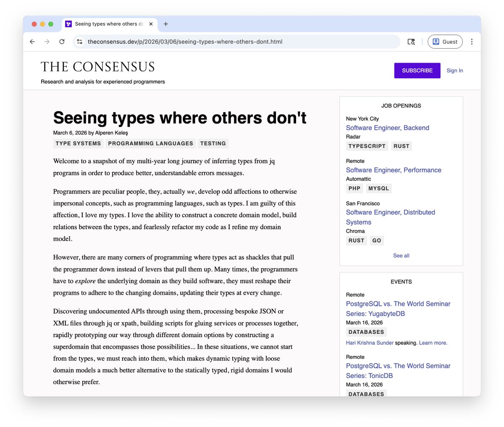Click the byline 'March 6, 2026 by Alperen Keleş'
504x427 pixels.
[x=91, y=133]
